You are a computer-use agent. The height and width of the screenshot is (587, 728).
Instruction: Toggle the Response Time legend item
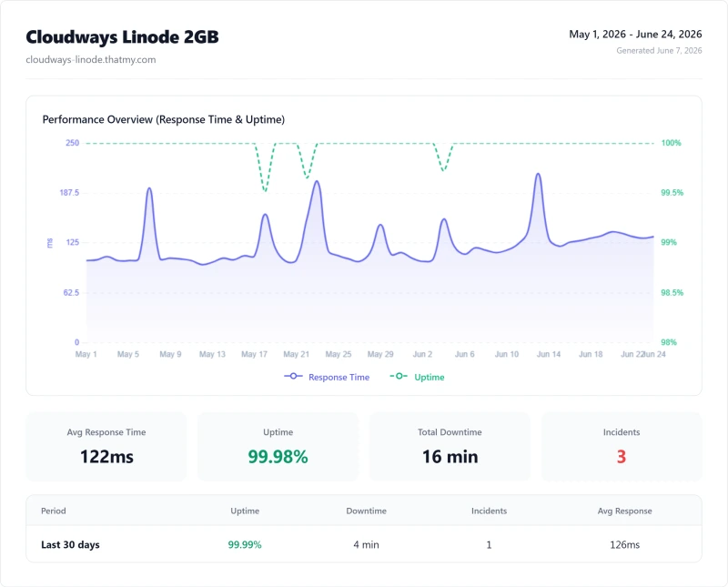pyautogui.click(x=327, y=377)
